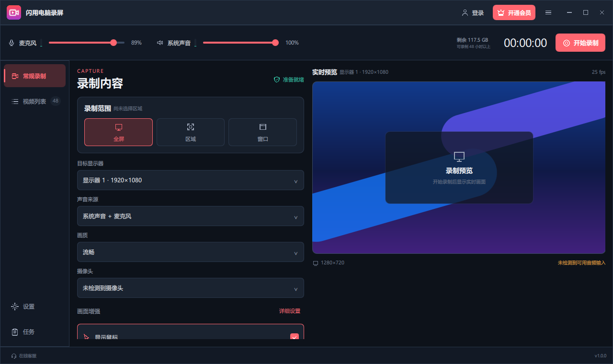Select 窗口 recording range
The width and height of the screenshot is (613, 364).
262,132
